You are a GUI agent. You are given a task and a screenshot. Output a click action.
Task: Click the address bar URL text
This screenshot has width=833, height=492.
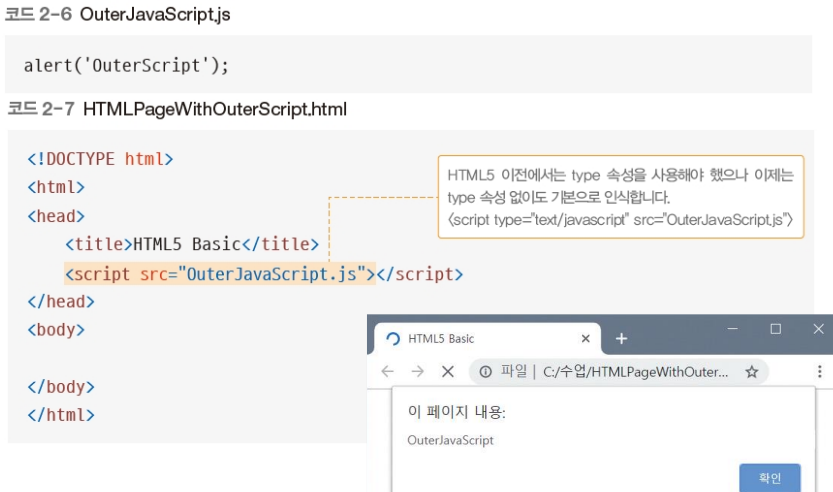pyautogui.click(x=635, y=371)
